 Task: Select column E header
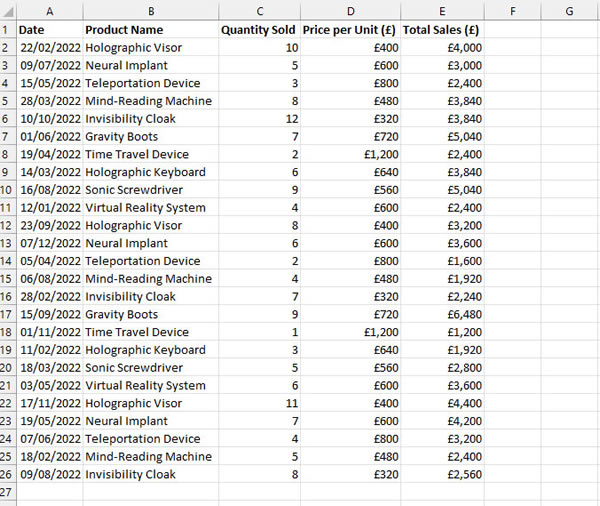(442, 11)
